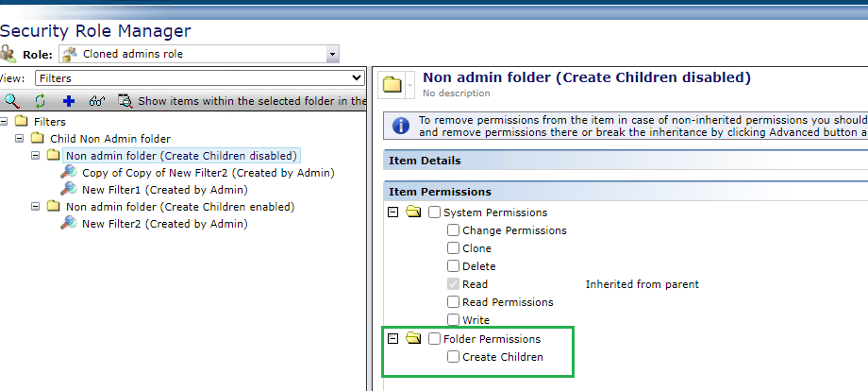Select Copy of Copy of New Filter2
This screenshot has width=868, height=391.
208,173
